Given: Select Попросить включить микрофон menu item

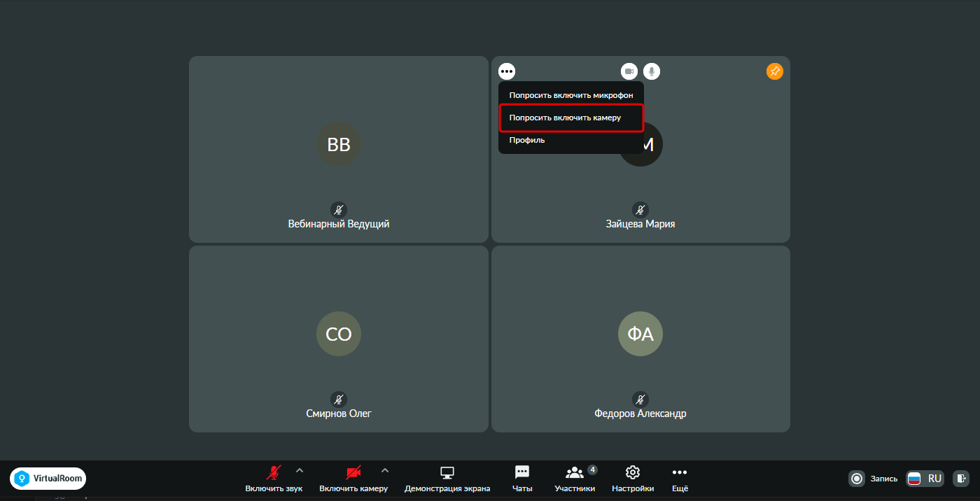Looking at the screenshot, I should pos(571,95).
